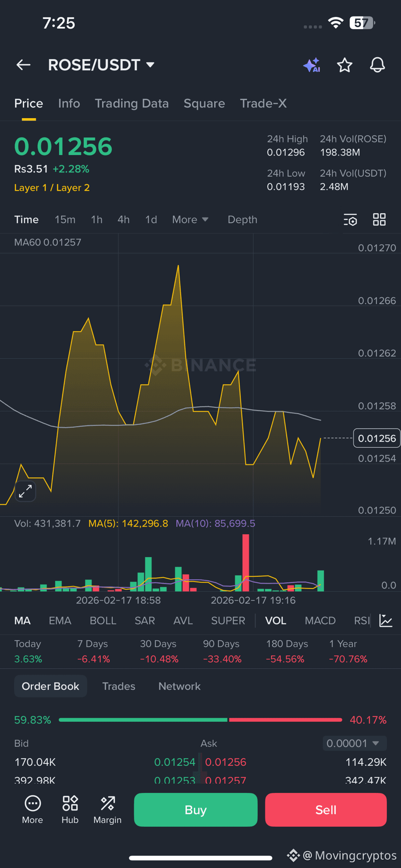Tap the bid/ask ratio bar

(x=200, y=720)
